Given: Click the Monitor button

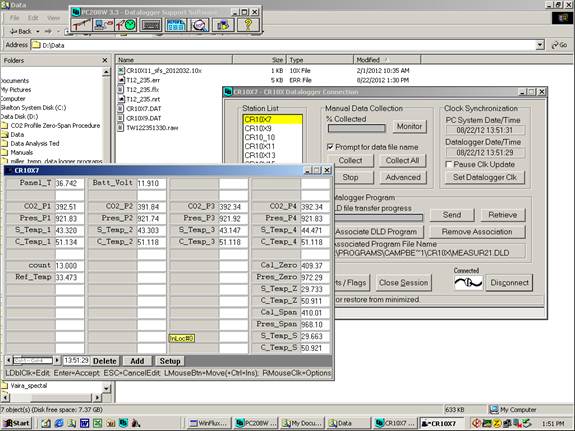Looking at the screenshot, I should [x=409, y=127].
